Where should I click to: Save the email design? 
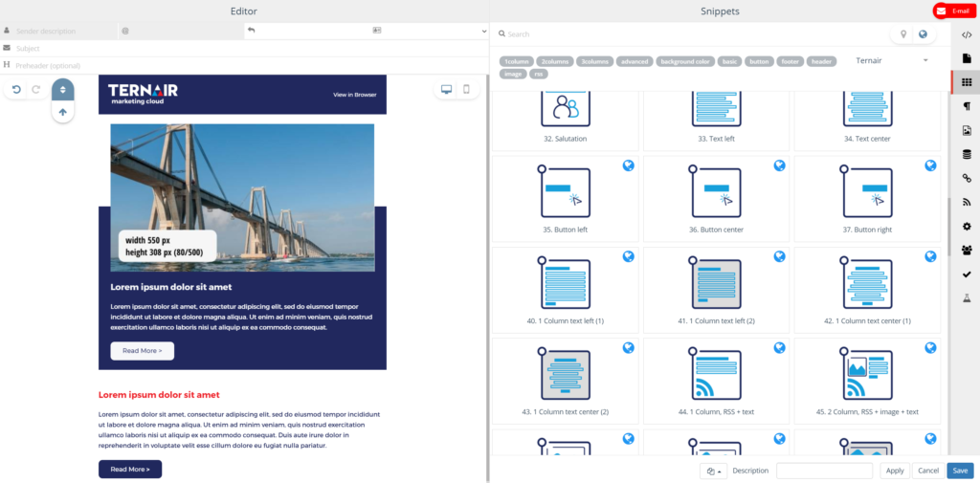coord(961,472)
